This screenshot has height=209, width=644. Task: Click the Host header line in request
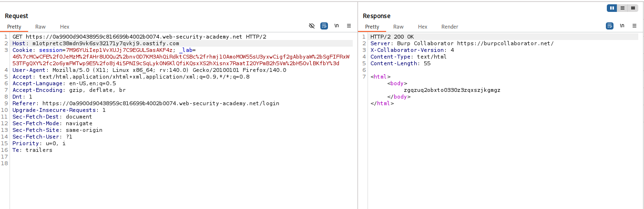point(95,43)
